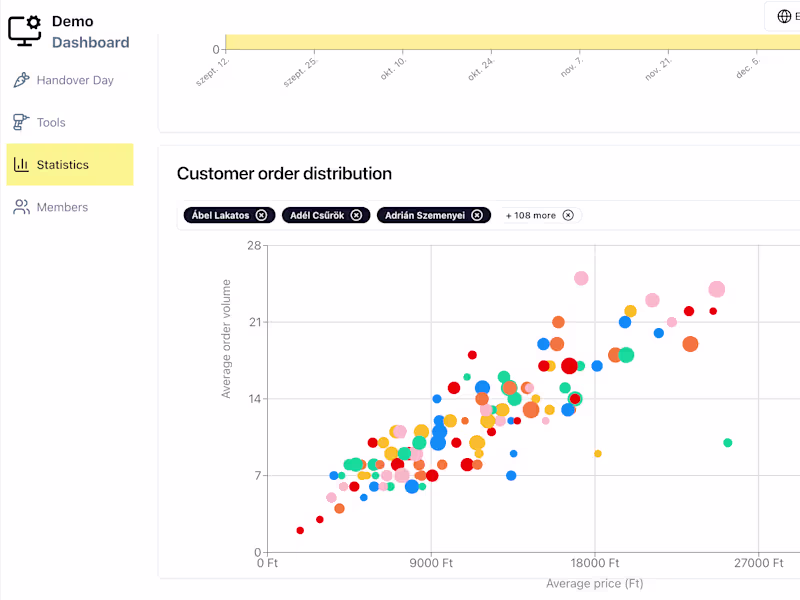This screenshot has height=600, width=800.
Task: Click the Tools drill icon
Action: [x=21, y=122]
